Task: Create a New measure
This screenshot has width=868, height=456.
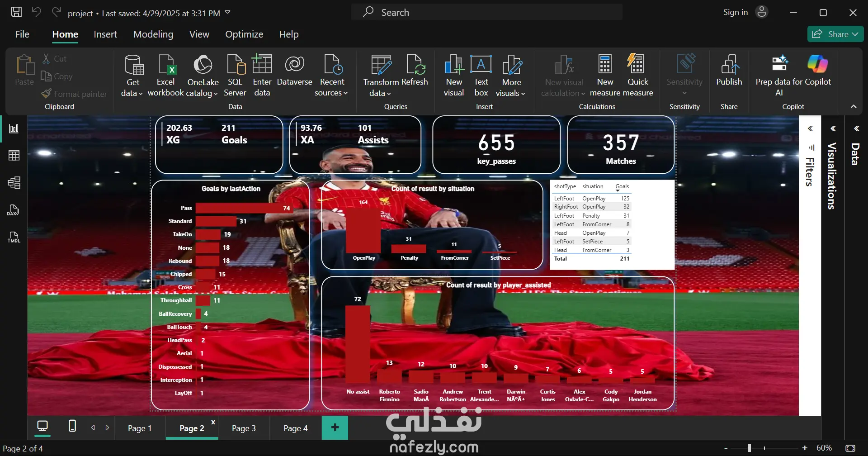Action: [x=605, y=75]
